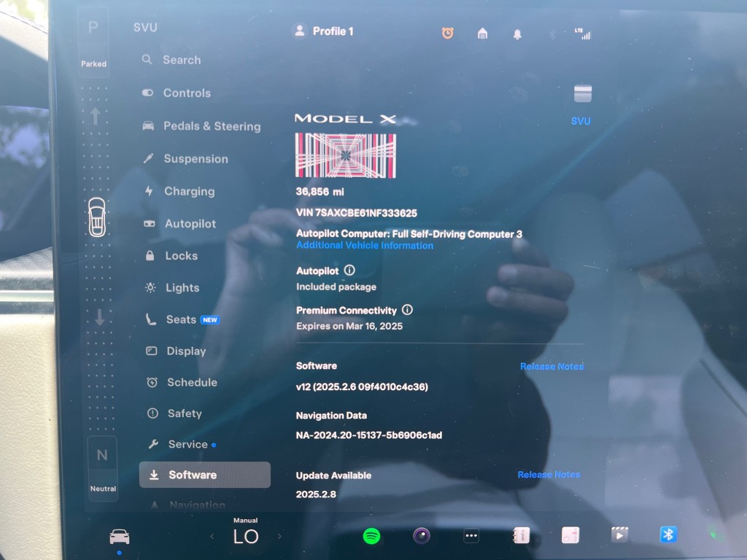Tap the Premium Connectivity info icon
Screen dimensions: 747x560
[x=407, y=310]
